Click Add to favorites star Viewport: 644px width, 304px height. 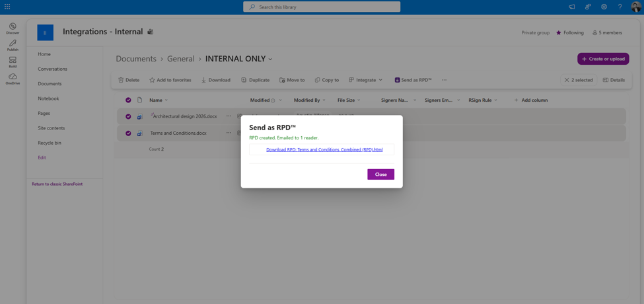coord(170,80)
